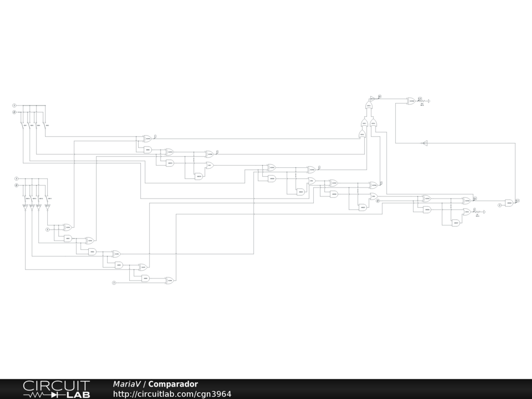Image resolution: width=532 pixels, height=399 pixels.
Task: Toggle switch SW2 in the upper switch bank
Action: (30, 125)
